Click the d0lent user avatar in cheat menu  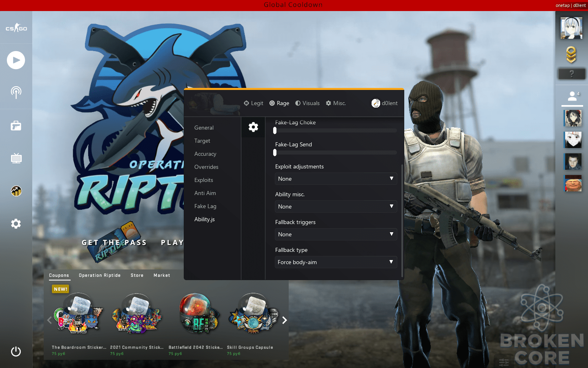(376, 103)
